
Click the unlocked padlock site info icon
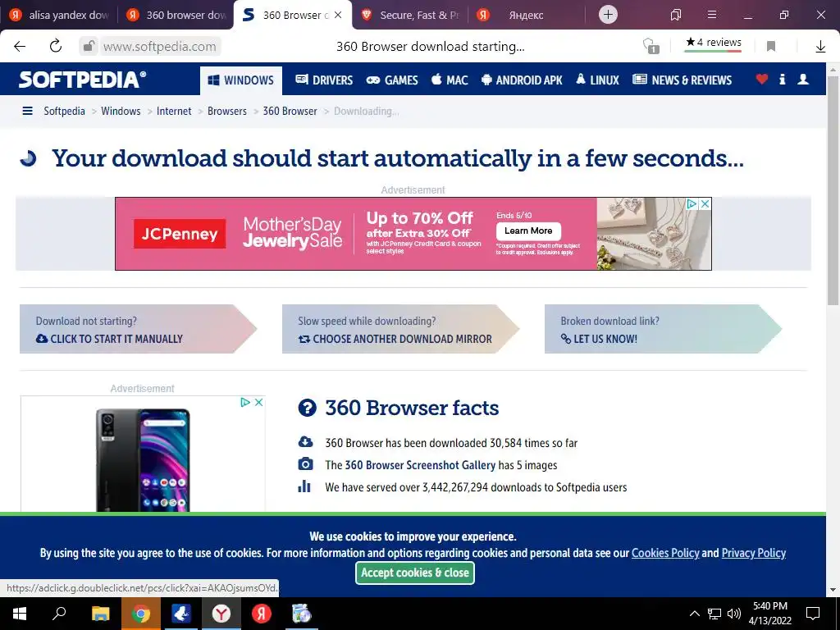[x=89, y=46]
